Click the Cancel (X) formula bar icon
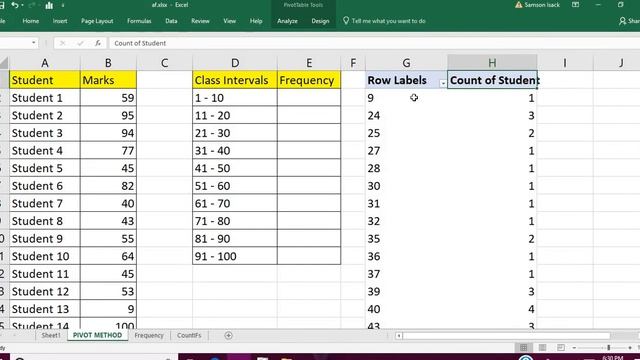 coord(62,43)
